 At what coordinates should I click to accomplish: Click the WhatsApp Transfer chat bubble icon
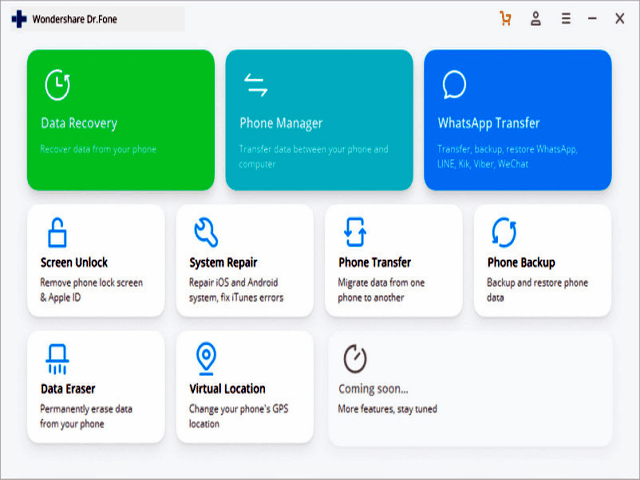click(454, 85)
